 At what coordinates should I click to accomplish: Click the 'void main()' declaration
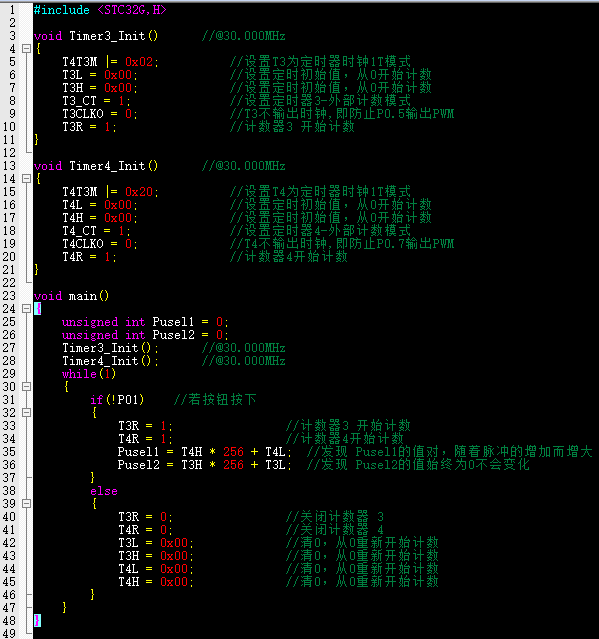[x=71, y=296]
